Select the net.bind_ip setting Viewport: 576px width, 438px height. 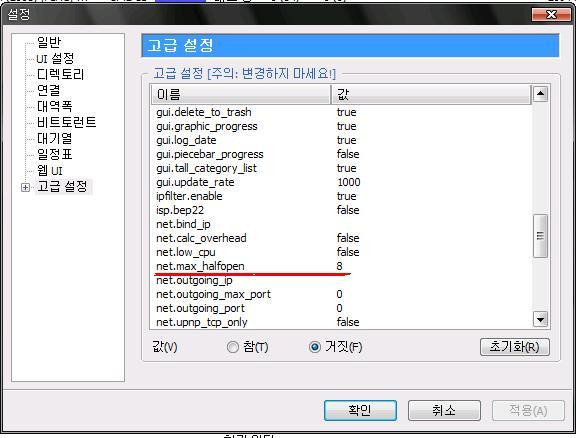341,224
